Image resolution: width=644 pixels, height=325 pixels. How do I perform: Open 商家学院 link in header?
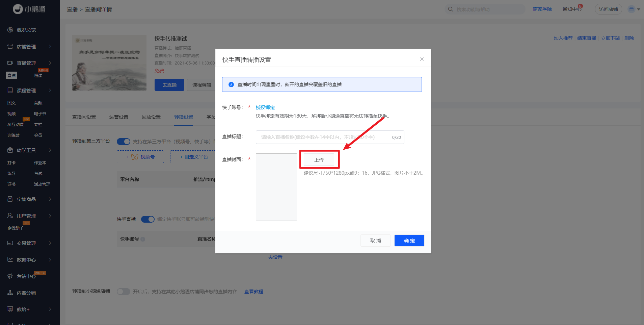542,9
